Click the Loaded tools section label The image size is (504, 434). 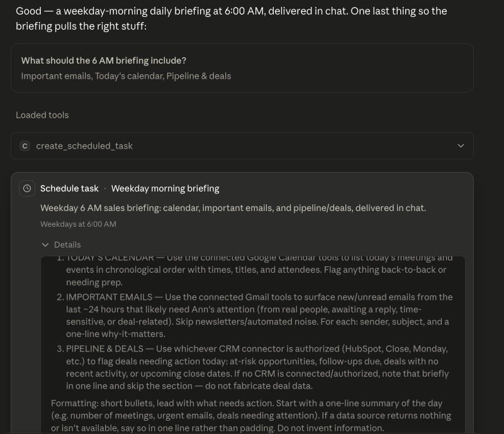point(42,115)
